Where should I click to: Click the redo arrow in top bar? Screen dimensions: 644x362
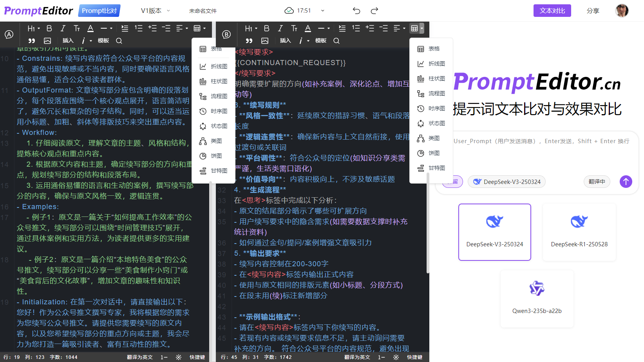[x=374, y=11]
